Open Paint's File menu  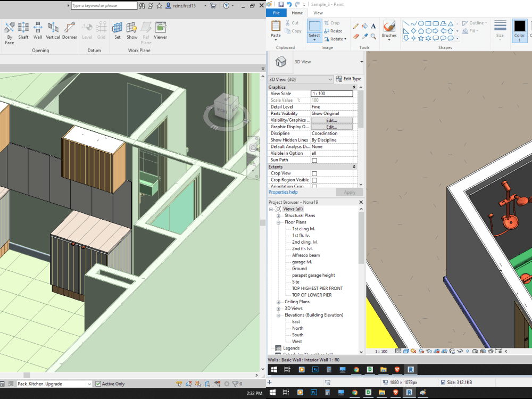pyautogui.click(x=276, y=12)
